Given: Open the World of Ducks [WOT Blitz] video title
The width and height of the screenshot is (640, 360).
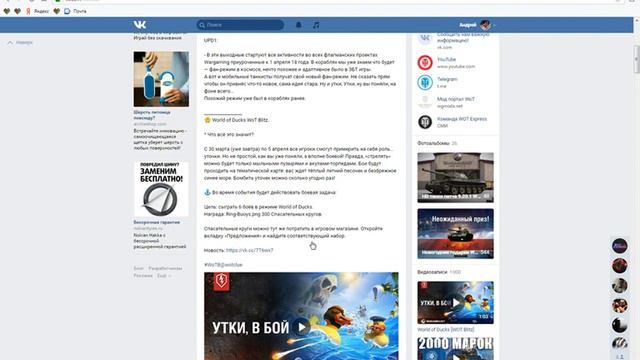Looking at the screenshot, I should [x=446, y=329].
